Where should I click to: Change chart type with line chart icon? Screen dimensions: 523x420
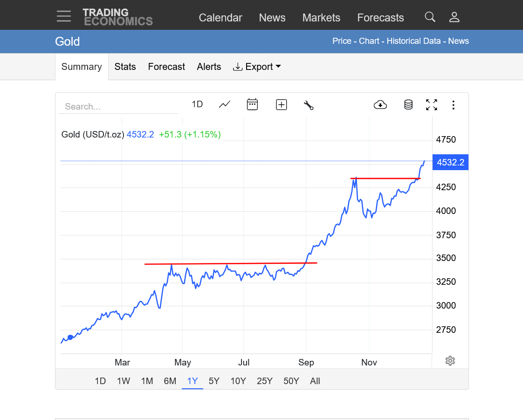tap(225, 104)
